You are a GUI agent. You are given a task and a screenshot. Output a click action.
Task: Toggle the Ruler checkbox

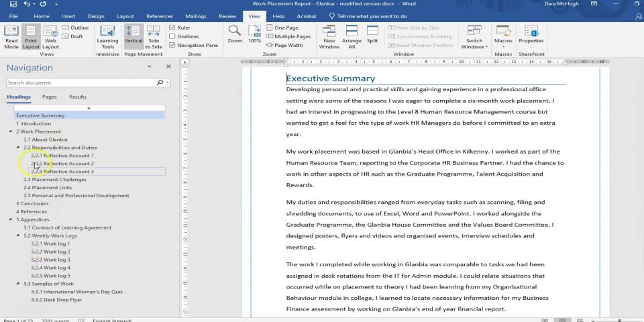pyautogui.click(x=172, y=28)
